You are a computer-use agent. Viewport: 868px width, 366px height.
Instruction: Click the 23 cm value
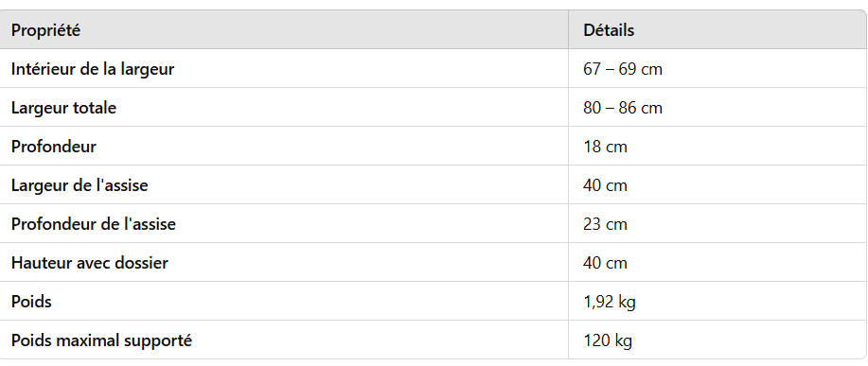(x=605, y=224)
